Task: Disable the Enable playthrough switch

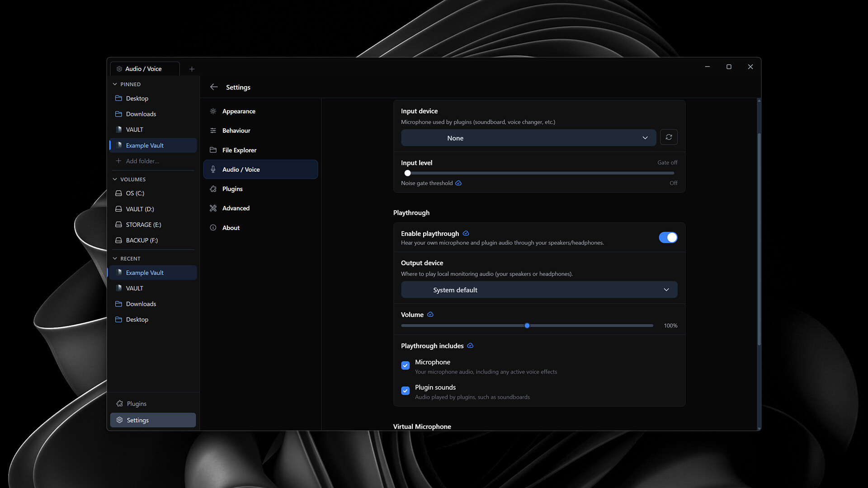Action: [x=668, y=238]
